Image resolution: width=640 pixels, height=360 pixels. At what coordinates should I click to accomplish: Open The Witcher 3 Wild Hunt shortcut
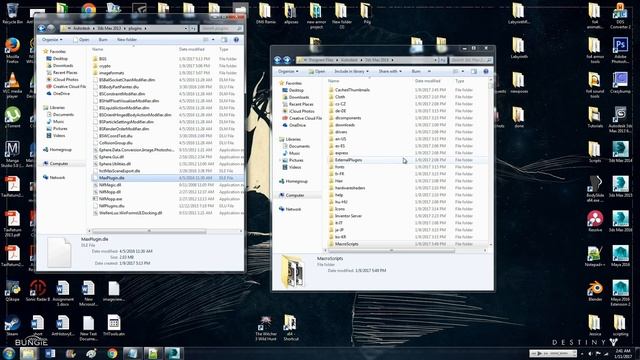pyautogui.click(x=266, y=328)
